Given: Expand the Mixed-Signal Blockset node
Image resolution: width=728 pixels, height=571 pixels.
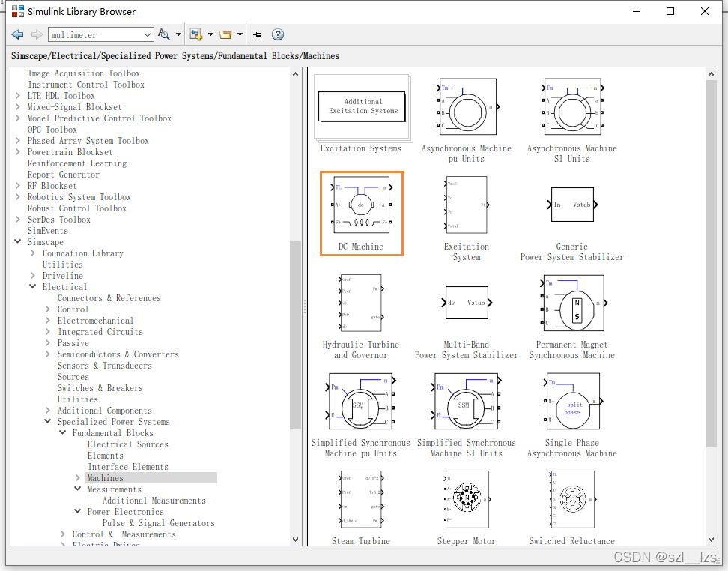Looking at the screenshot, I should [x=18, y=107].
